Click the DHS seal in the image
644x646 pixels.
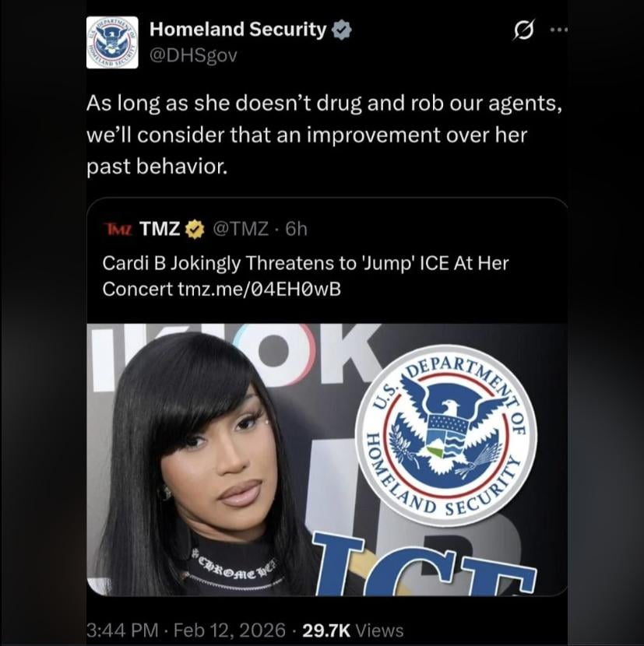click(x=445, y=435)
